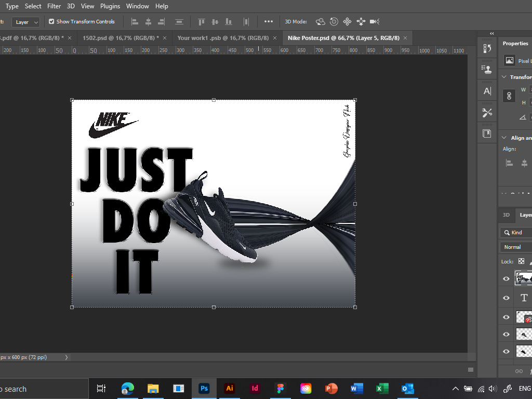Show hidden system tray icons chevron
The image size is (532, 399).
455,389
